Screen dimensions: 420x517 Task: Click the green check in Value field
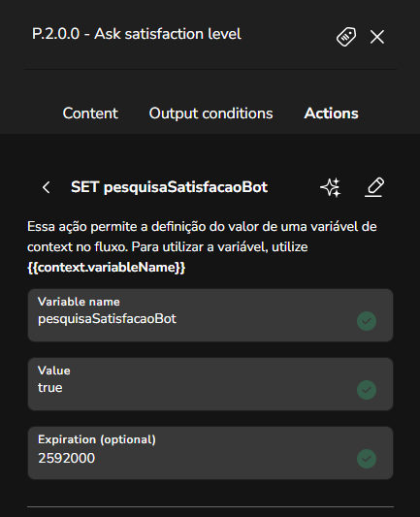pyautogui.click(x=367, y=390)
